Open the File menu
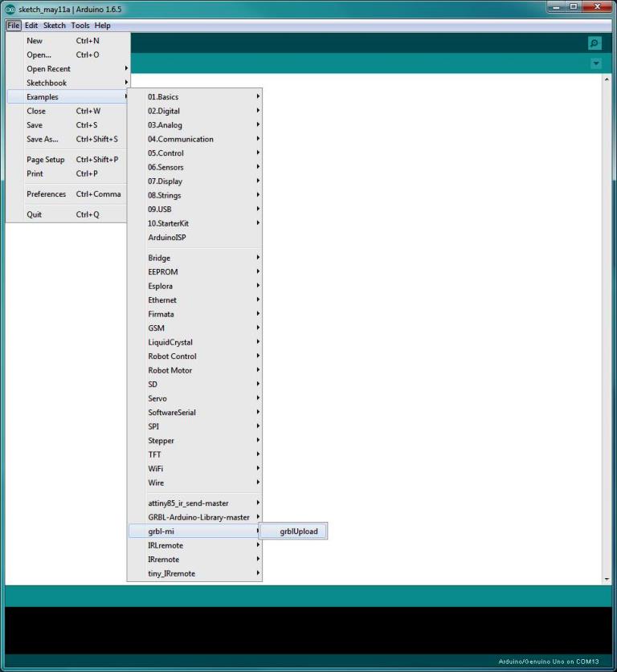Viewport: 617px width, 672px height. tap(14, 25)
